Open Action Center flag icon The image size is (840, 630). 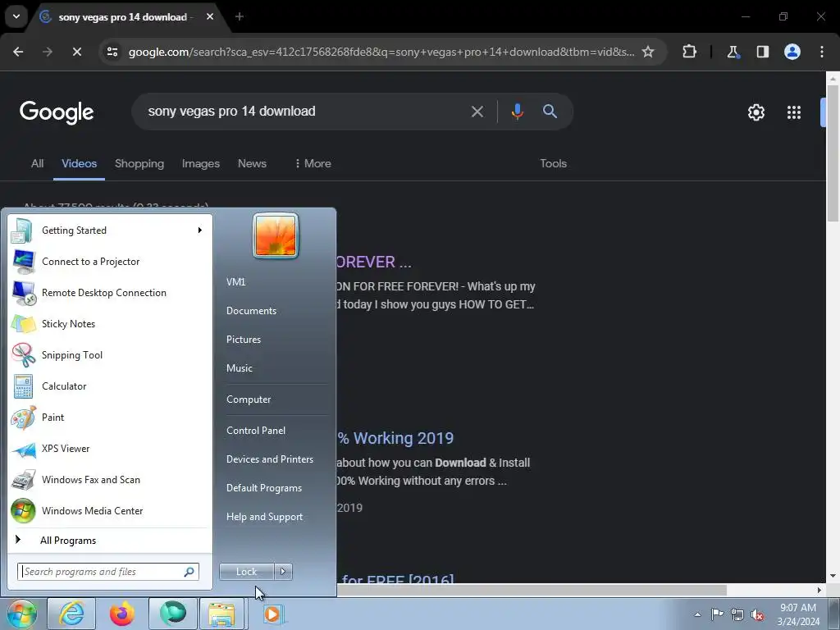pos(717,614)
